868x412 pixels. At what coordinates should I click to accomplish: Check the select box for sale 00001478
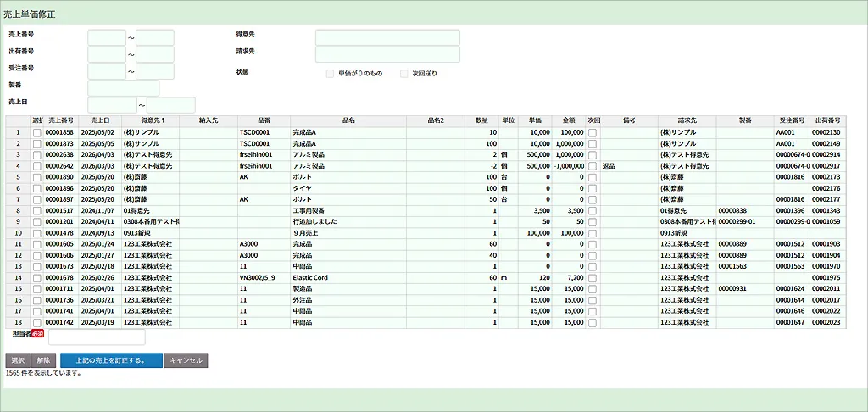tap(36, 233)
